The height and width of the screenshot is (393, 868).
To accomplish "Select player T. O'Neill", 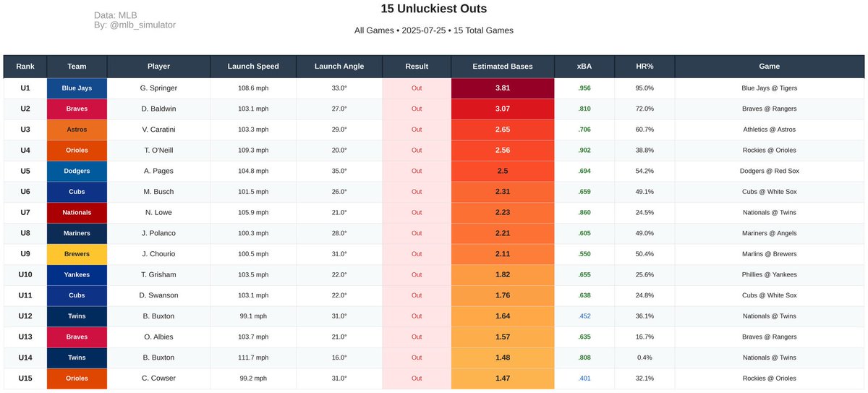I will pos(158,151).
